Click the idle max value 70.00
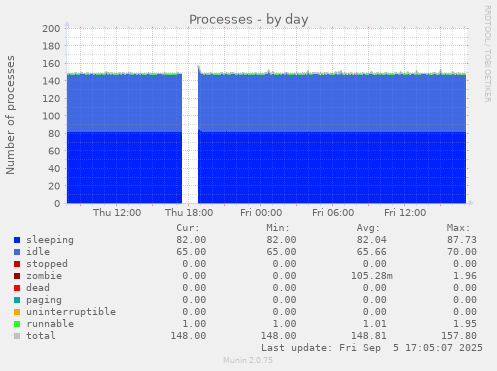This screenshot has height=371, width=497. coord(462,252)
